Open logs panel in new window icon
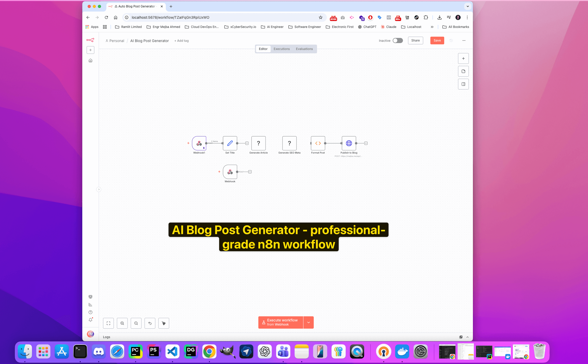Screen dimensions: 588x364 (461, 337)
